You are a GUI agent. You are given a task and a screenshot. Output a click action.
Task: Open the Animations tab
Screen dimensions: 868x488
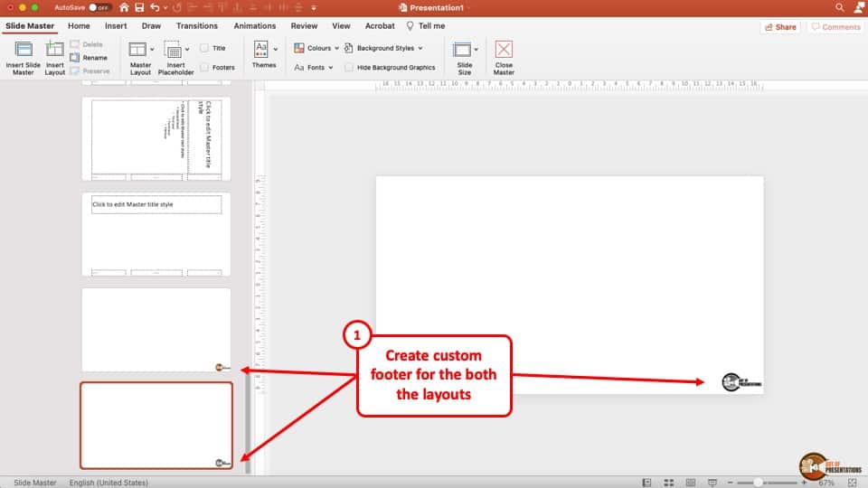(255, 26)
